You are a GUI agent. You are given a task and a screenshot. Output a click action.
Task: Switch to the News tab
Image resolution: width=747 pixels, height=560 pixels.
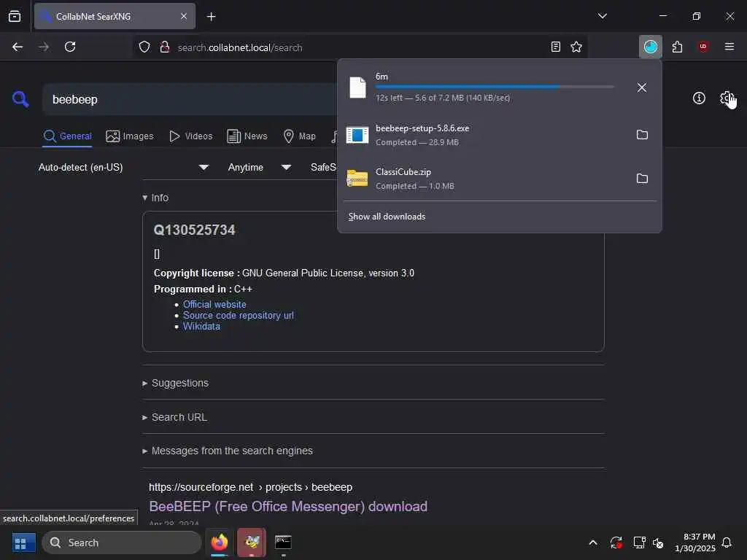coord(247,136)
